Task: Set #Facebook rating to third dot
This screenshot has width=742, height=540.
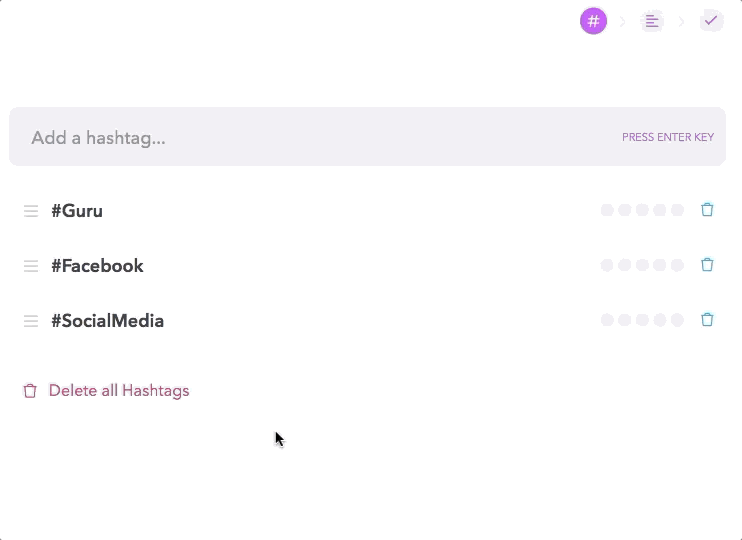Action: click(642, 265)
